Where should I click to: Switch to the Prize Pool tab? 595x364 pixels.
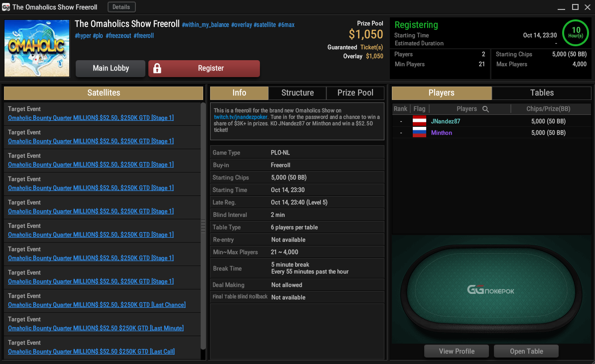click(355, 93)
